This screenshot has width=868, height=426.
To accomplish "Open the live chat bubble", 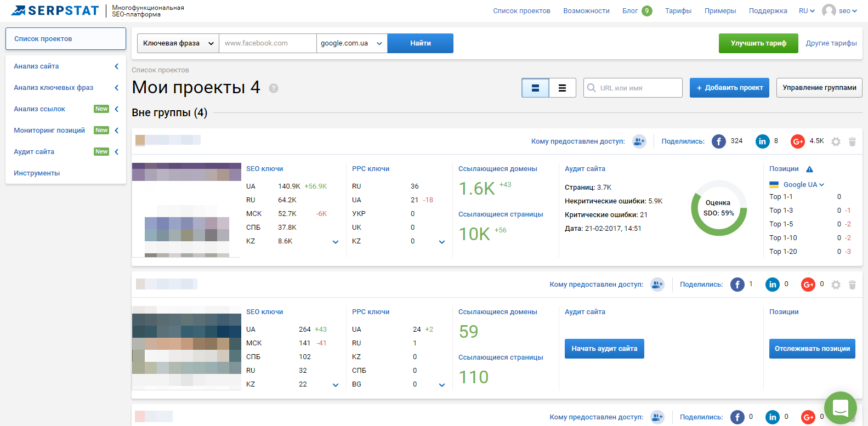I will pyautogui.click(x=840, y=408).
